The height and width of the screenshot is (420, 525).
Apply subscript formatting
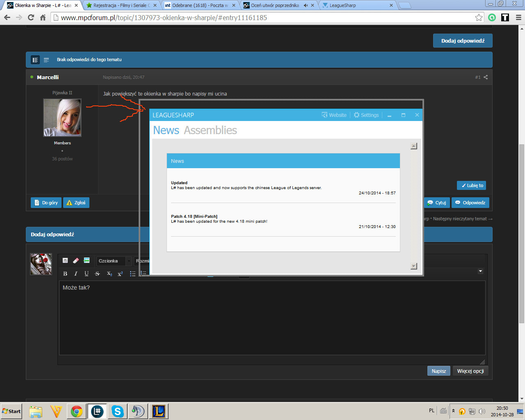pos(110,274)
